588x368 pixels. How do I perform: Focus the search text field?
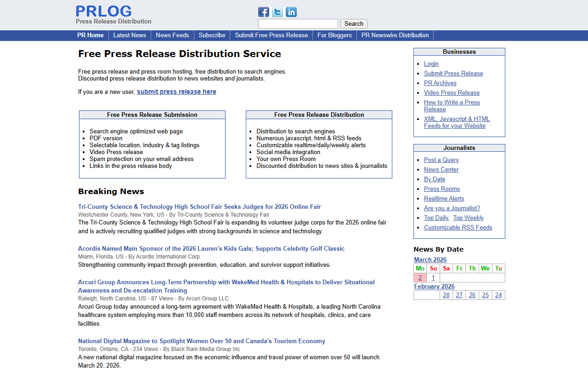(298, 23)
